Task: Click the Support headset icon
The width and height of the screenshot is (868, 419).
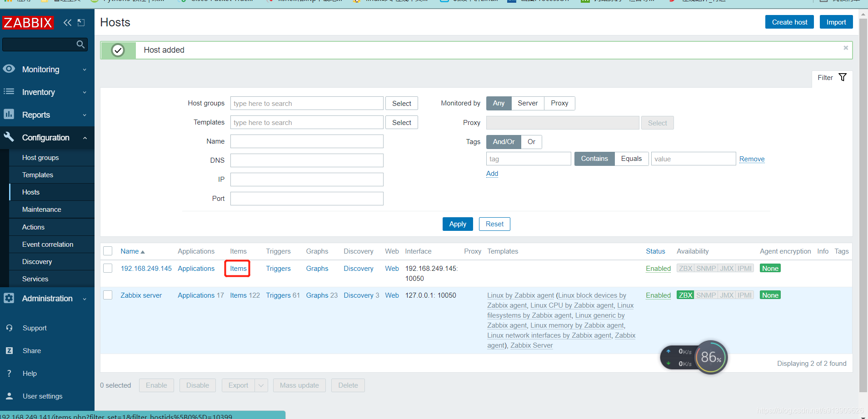Action: (9, 328)
